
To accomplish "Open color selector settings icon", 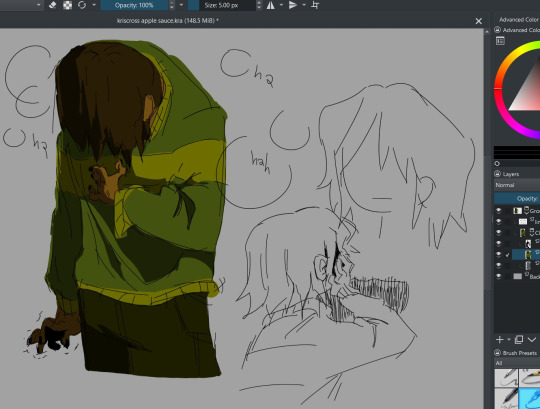I will click(500, 41).
